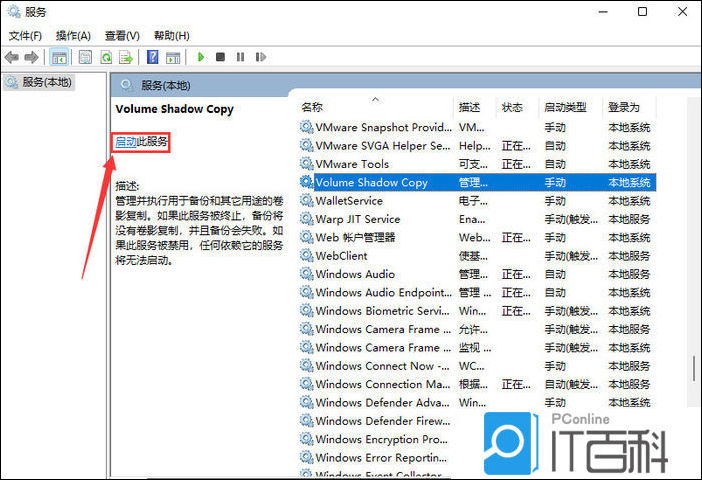
Task: Click 本地服务 login for Windows Audio
Action: coord(629,274)
